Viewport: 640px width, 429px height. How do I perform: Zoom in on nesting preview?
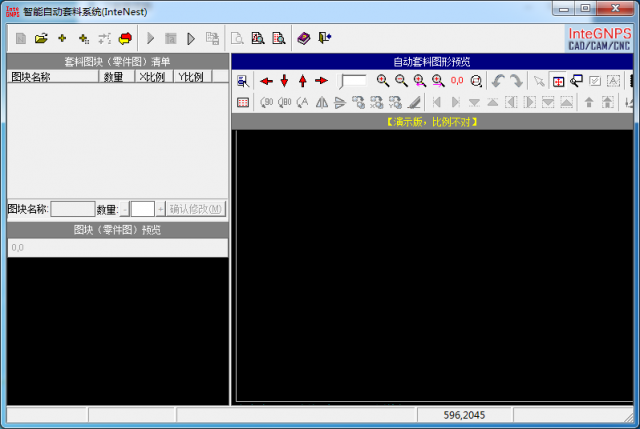[x=382, y=81]
